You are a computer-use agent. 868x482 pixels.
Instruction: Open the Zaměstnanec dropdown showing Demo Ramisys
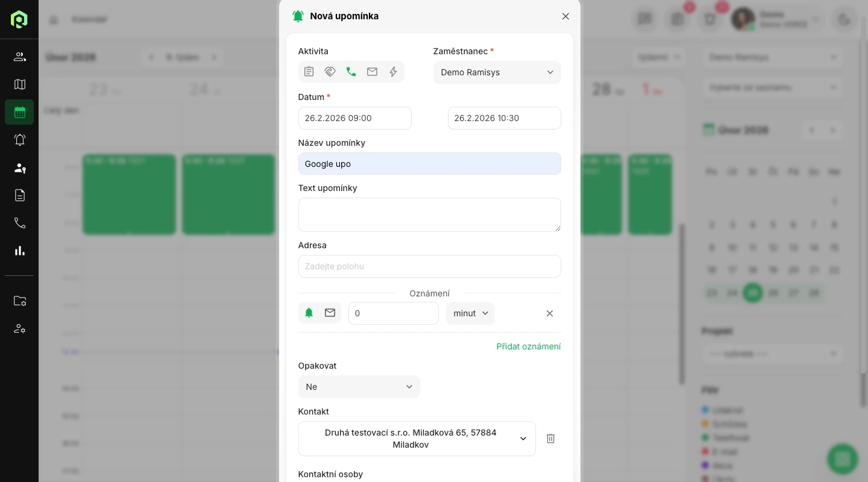pos(497,72)
